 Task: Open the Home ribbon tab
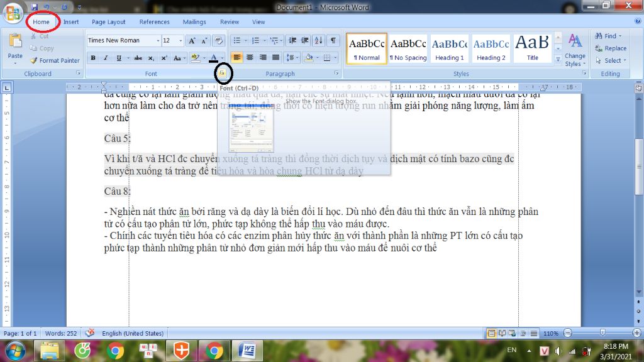pyautogui.click(x=41, y=22)
